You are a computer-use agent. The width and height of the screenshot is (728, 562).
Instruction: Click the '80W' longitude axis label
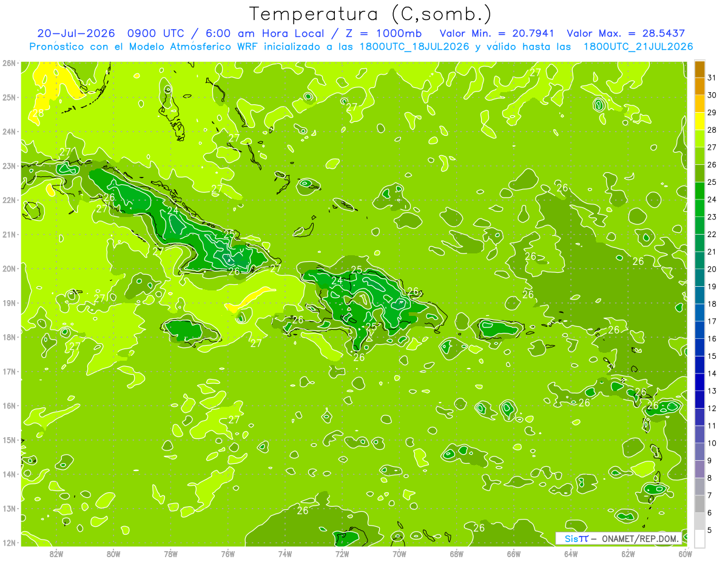(x=113, y=554)
